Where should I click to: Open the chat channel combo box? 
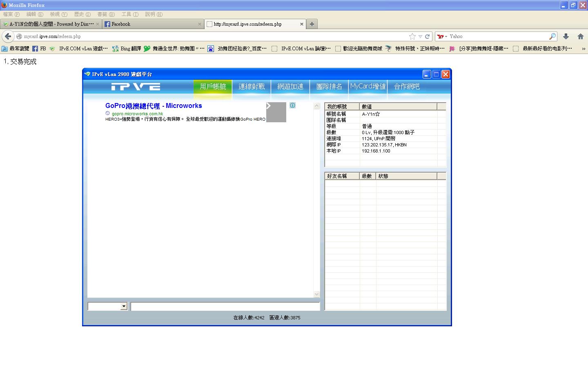pos(108,306)
